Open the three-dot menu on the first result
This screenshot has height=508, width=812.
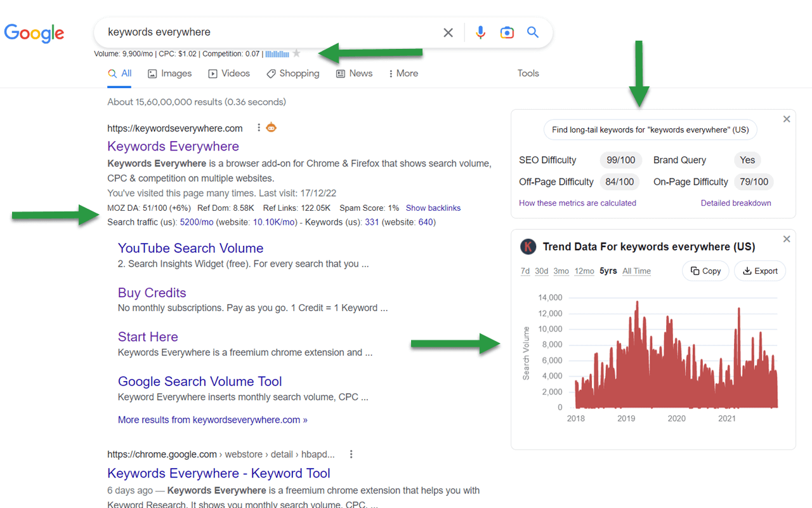(x=258, y=127)
